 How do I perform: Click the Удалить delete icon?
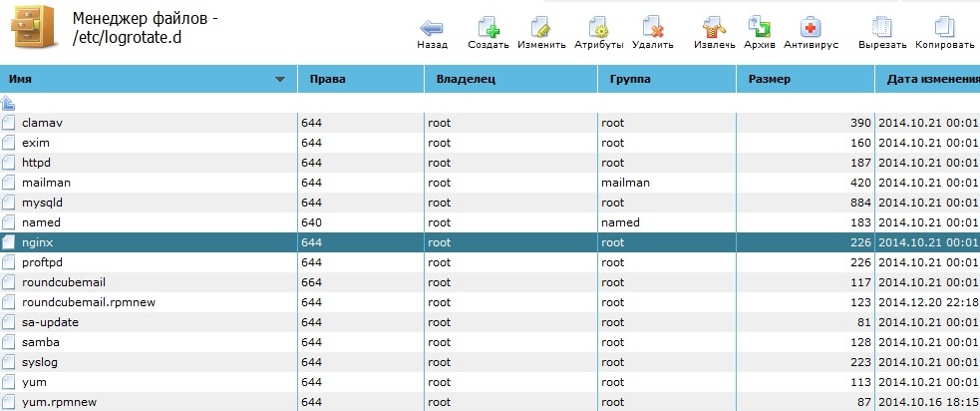click(653, 27)
